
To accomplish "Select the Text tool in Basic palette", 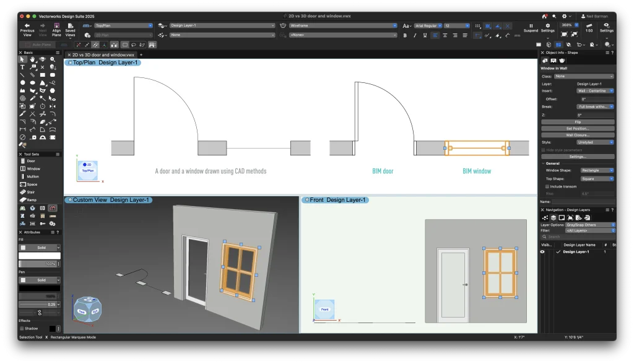I will pos(23,67).
